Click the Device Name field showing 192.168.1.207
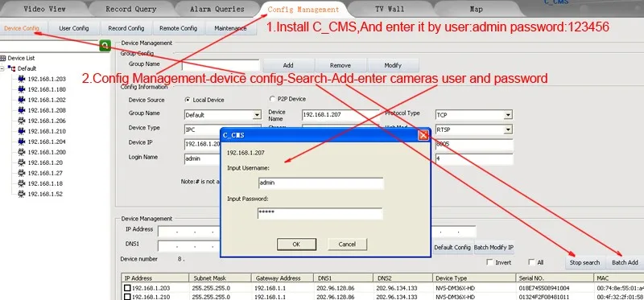This screenshot has height=300, width=644. [341, 115]
